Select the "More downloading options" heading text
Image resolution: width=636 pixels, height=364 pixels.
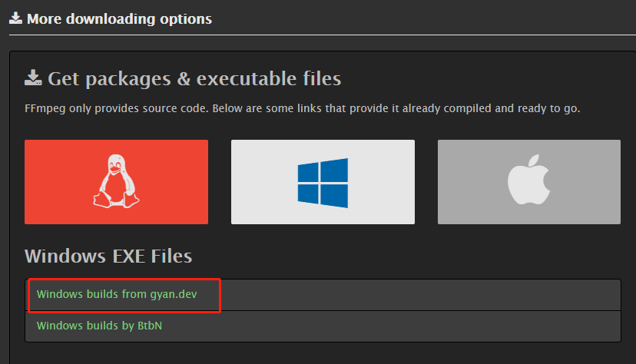point(119,18)
